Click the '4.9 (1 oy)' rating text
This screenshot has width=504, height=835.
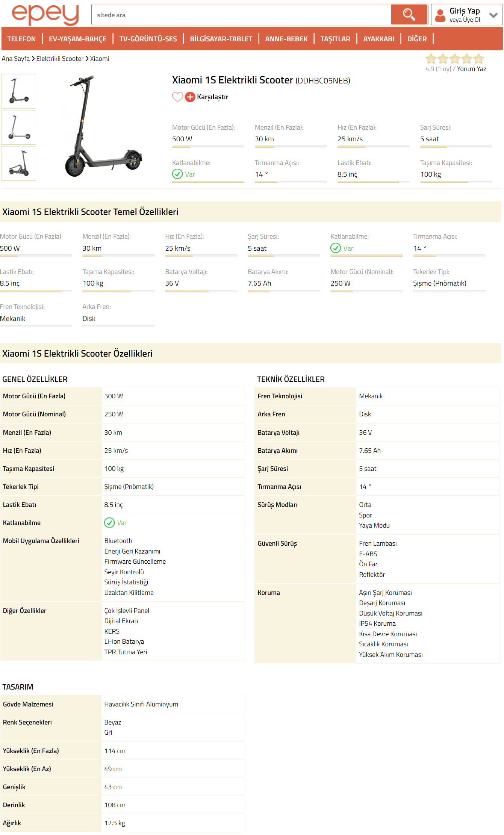[x=438, y=69]
